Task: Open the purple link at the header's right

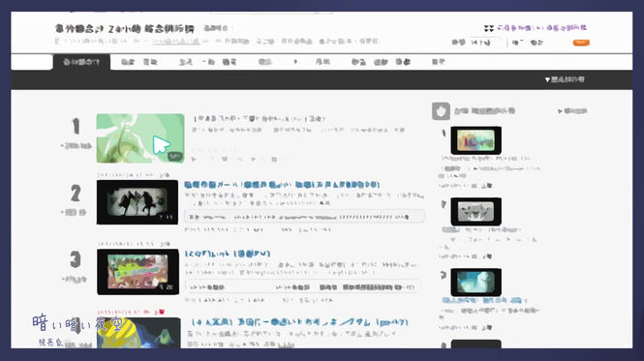Action: tap(541, 28)
